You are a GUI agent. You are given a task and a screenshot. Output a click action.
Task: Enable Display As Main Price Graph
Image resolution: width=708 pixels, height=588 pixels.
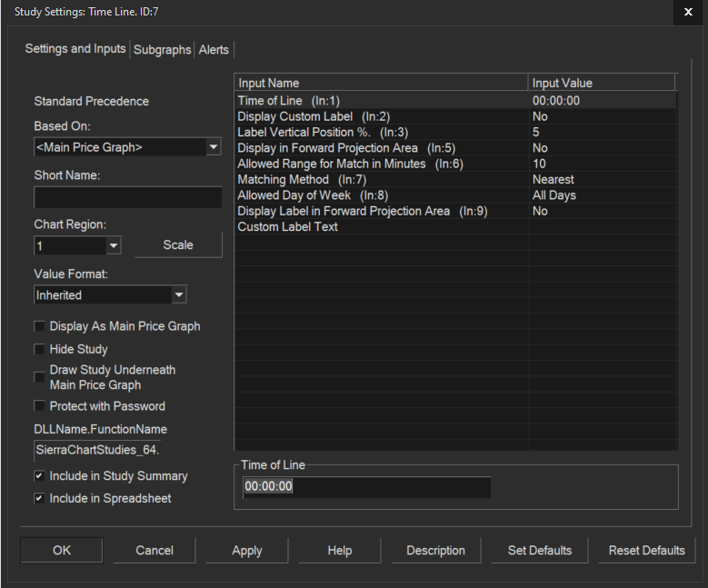39,326
